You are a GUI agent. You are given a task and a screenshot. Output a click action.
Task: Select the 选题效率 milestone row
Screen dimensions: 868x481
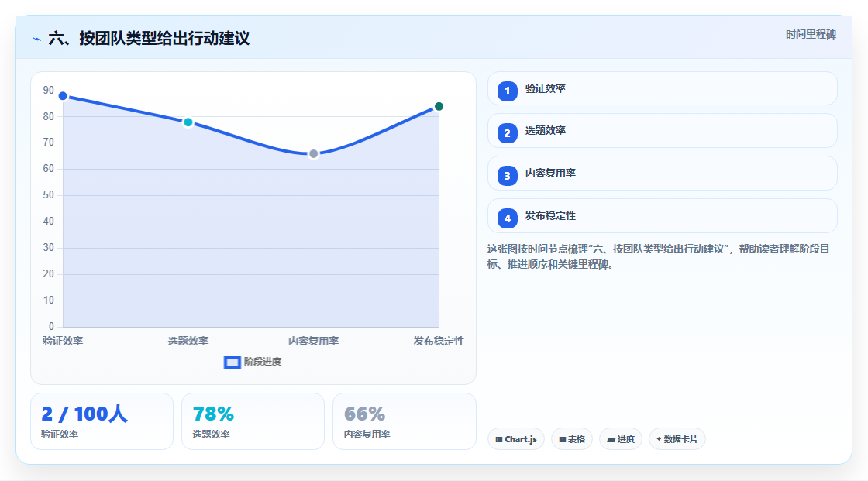click(662, 131)
